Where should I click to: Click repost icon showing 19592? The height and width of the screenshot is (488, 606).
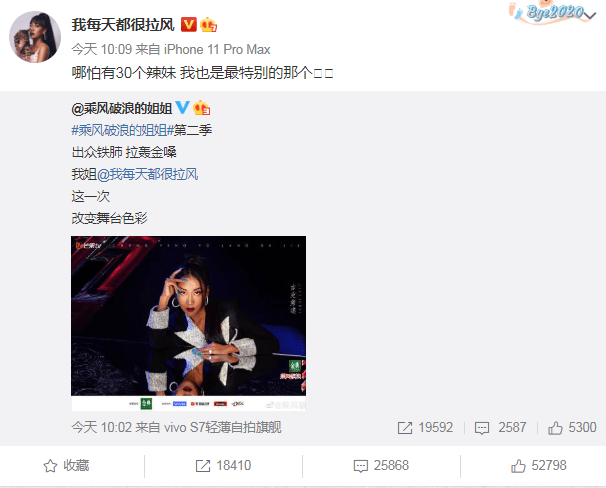tap(405, 428)
